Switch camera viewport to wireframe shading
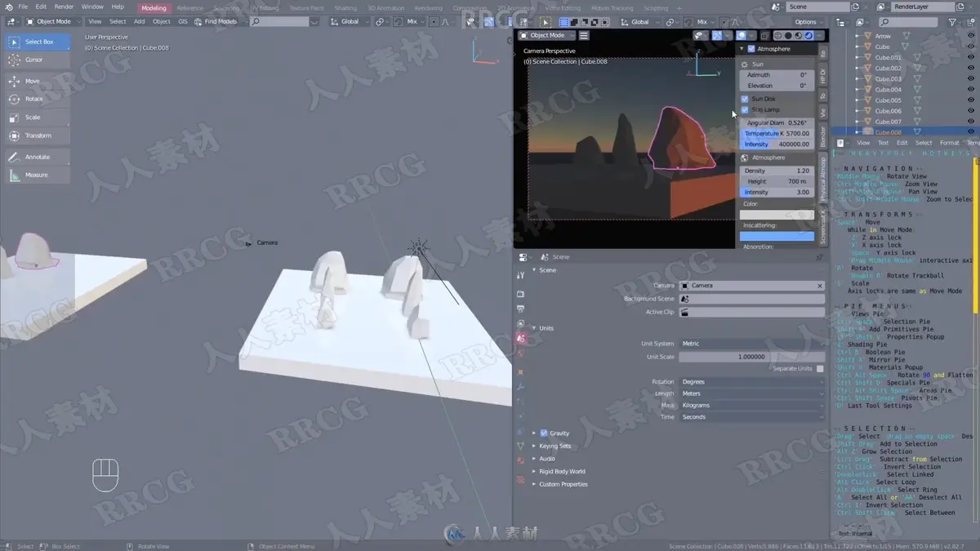The height and width of the screenshot is (551, 980). pos(777,35)
